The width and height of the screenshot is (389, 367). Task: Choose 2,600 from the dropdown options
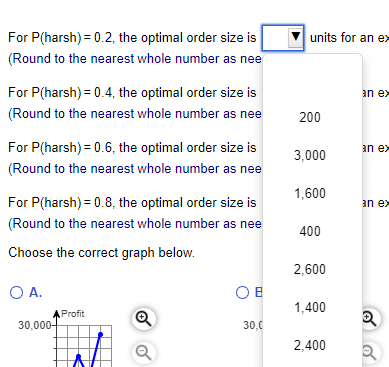310,269
